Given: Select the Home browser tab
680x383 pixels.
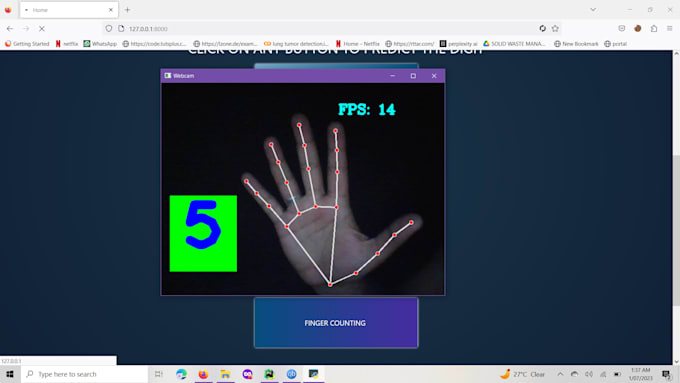Looking at the screenshot, I should (69, 10).
